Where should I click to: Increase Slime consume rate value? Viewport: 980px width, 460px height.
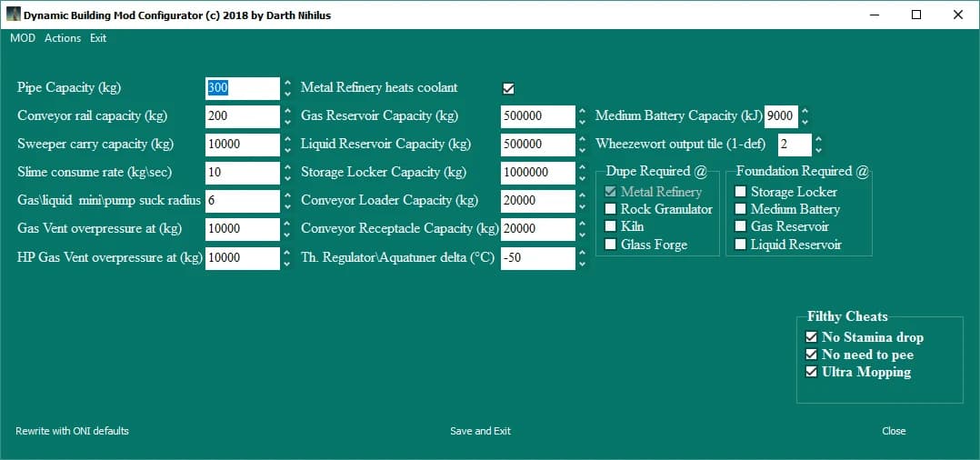click(287, 167)
